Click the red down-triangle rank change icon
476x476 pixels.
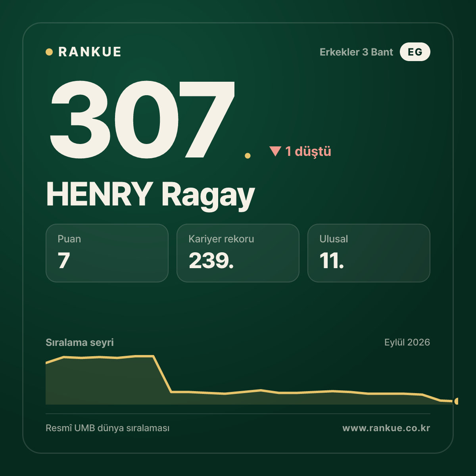tap(275, 151)
